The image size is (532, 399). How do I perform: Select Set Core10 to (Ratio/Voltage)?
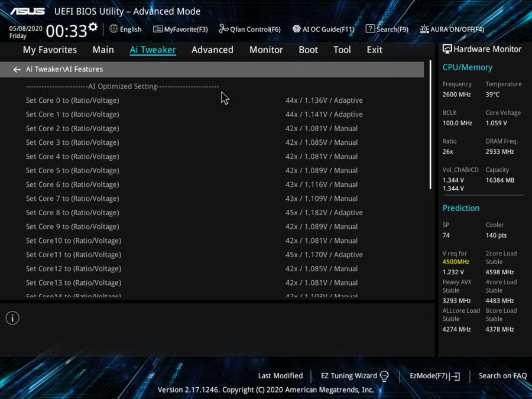click(74, 241)
